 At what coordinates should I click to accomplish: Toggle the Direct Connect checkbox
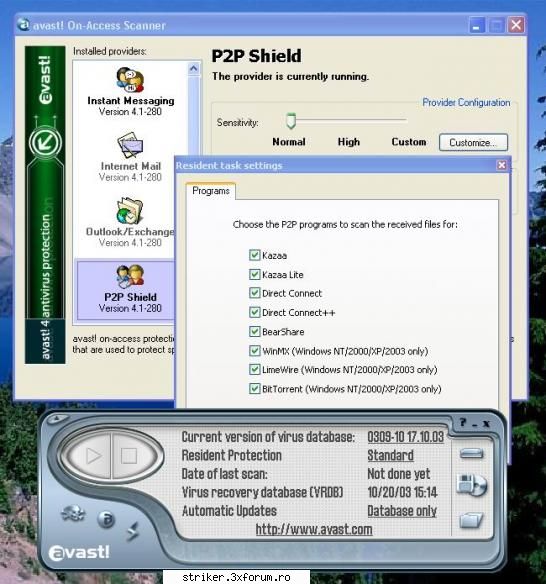(x=254, y=293)
